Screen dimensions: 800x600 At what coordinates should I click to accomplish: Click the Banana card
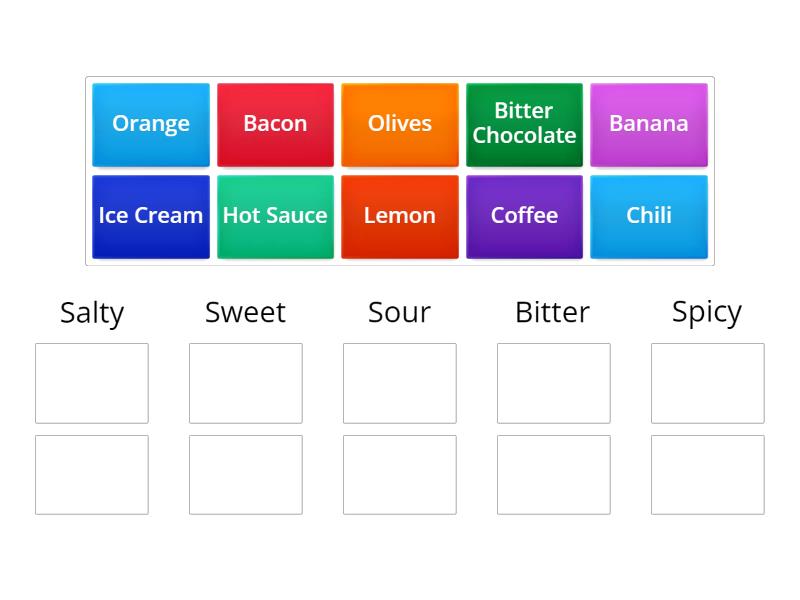point(649,124)
